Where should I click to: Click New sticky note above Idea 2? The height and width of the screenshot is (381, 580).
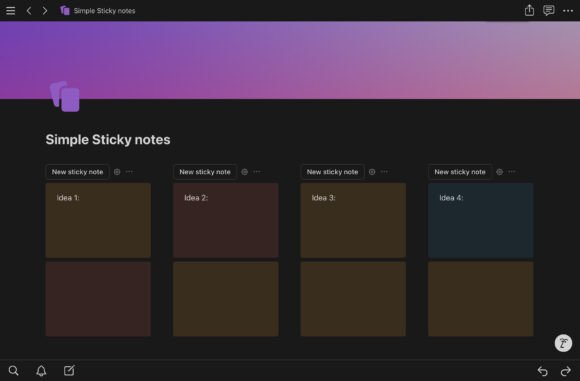[x=205, y=172]
